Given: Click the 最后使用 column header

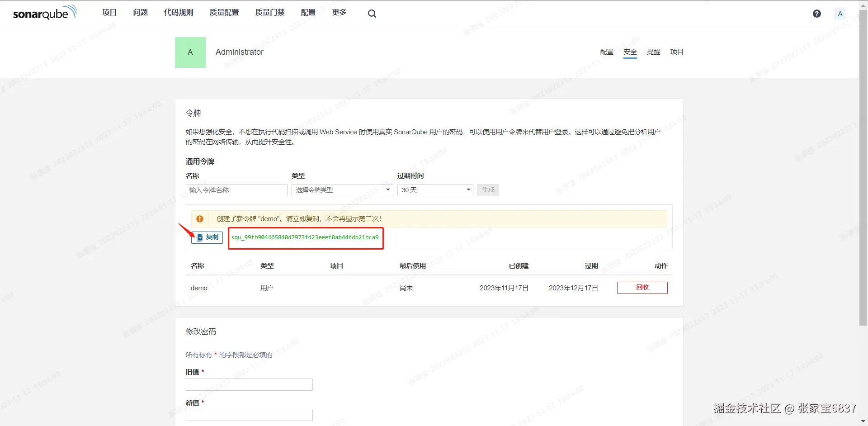Looking at the screenshot, I should (x=413, y=266).
